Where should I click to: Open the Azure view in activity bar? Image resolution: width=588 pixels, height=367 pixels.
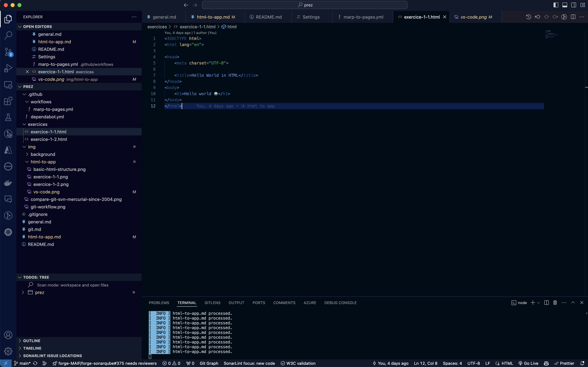point(8,150)
